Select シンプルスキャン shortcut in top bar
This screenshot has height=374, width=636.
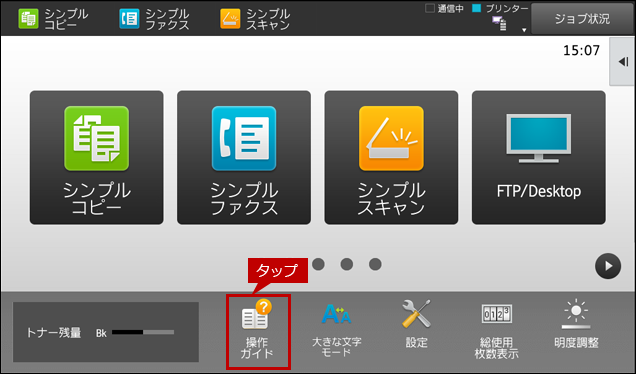tap(256, 19)
